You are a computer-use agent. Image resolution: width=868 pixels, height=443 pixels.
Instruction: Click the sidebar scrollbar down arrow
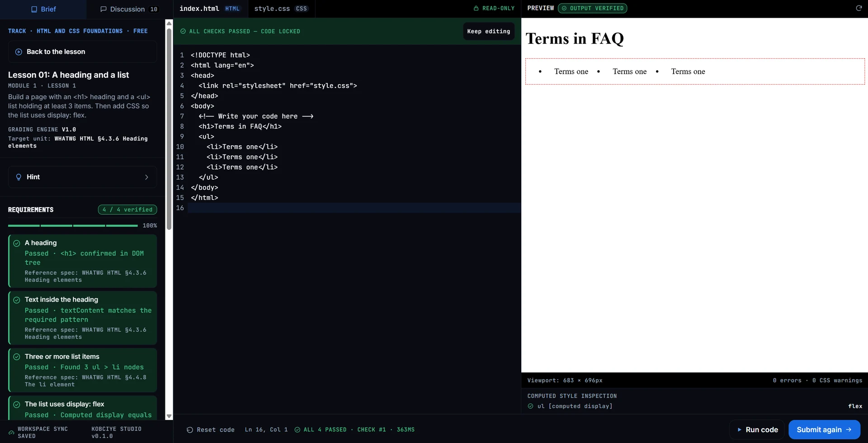coord(169,416)
